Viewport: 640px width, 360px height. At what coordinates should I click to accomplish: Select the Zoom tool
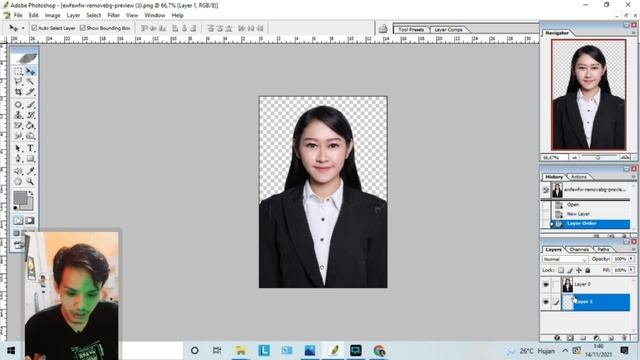(x=30, y=182)
